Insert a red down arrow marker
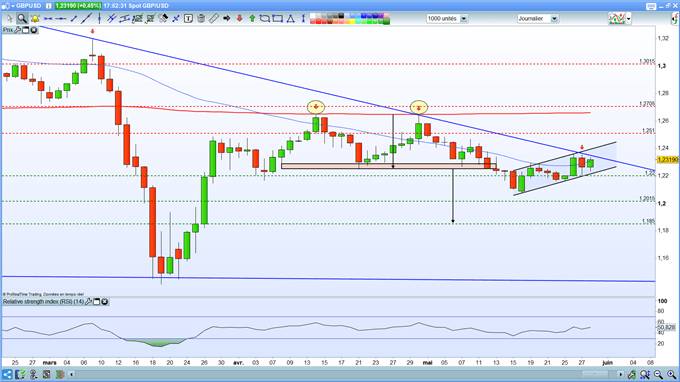Image resolution: width=680 pixels, height=382 pixels. (239, 19)
